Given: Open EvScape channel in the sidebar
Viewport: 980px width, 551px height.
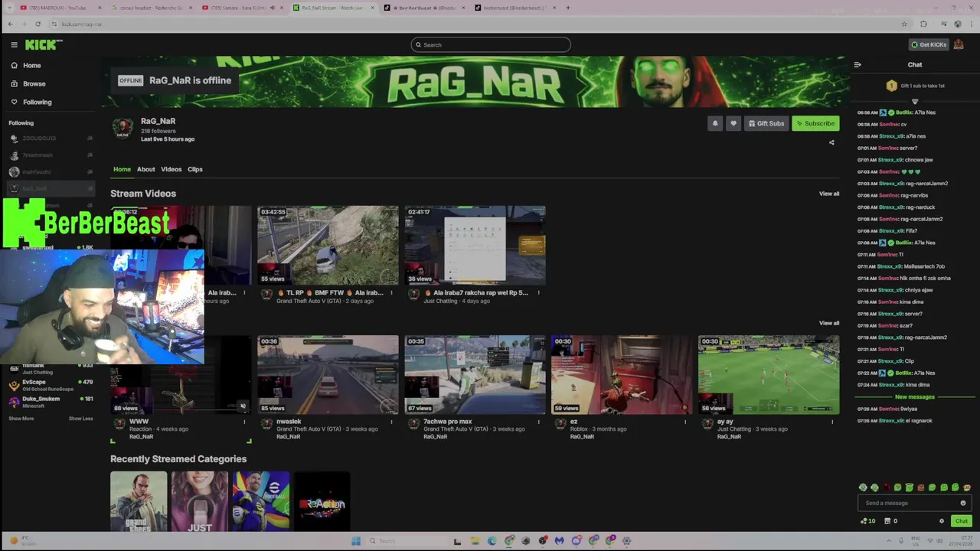Looking at the screenshot, I should (x=51, y=385).
